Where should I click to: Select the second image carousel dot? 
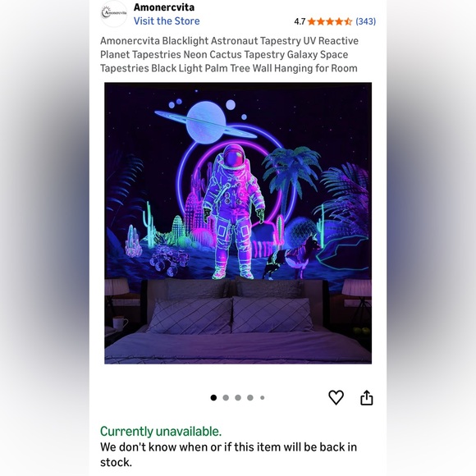point(226,397)
